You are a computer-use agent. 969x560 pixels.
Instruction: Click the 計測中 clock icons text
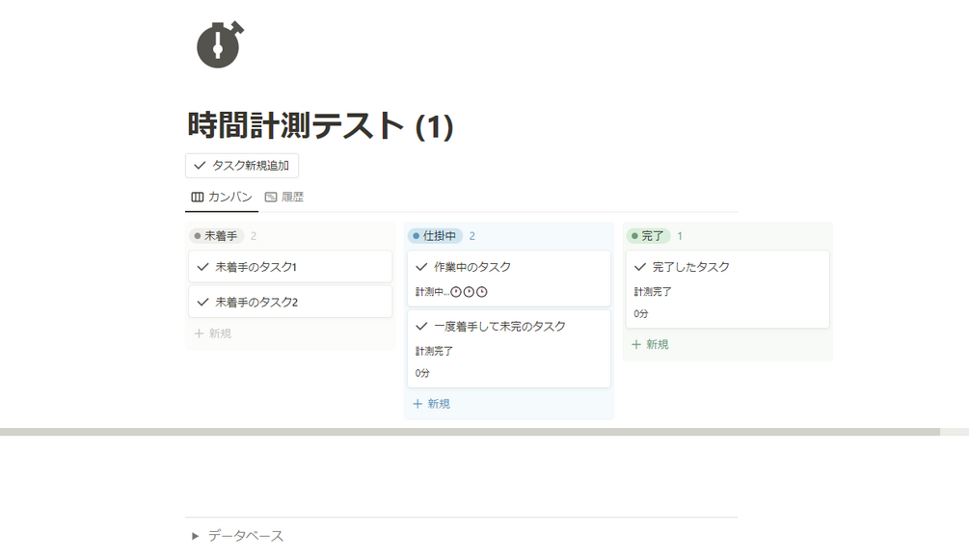pos(451,292)
